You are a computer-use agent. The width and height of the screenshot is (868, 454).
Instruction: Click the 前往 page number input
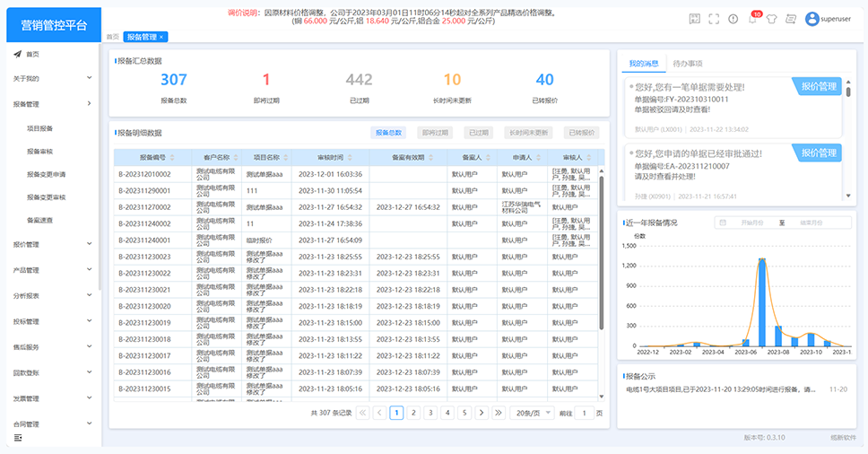584,413
